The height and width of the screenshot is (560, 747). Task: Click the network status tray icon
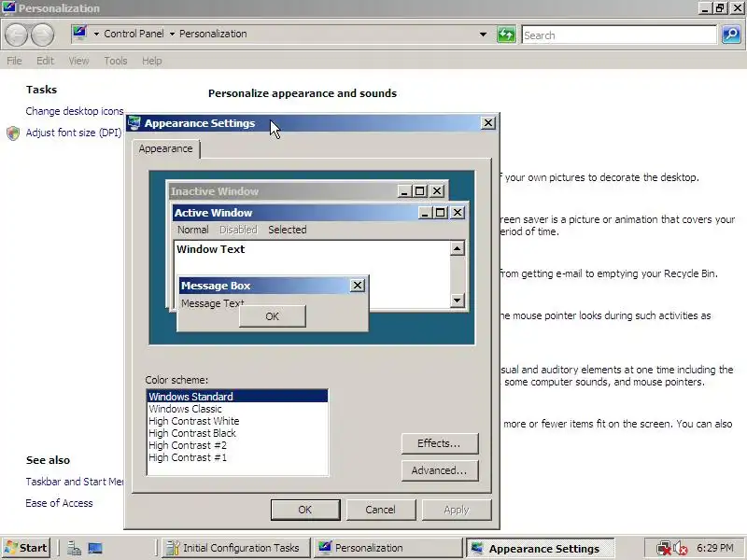[x=663, y=548]
